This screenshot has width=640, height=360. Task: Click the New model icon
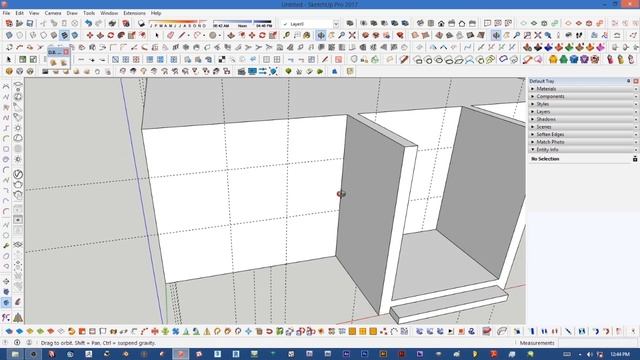coord(9,23)
